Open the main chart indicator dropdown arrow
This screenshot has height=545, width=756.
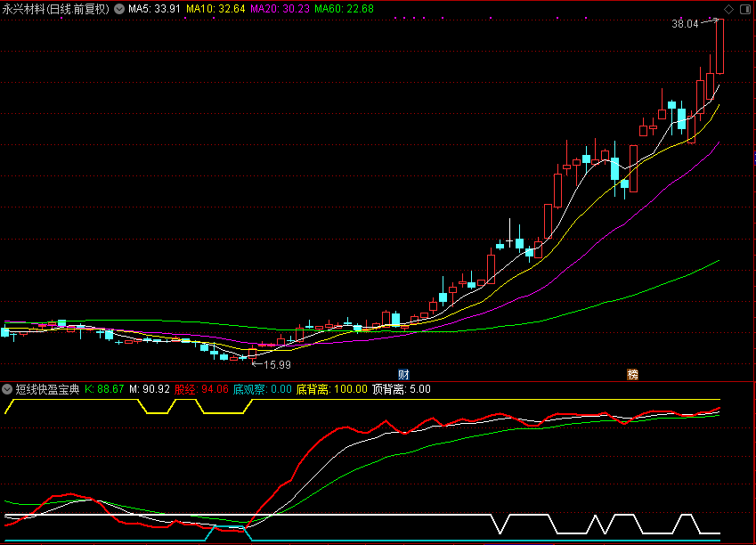click(x=119, y=9)
